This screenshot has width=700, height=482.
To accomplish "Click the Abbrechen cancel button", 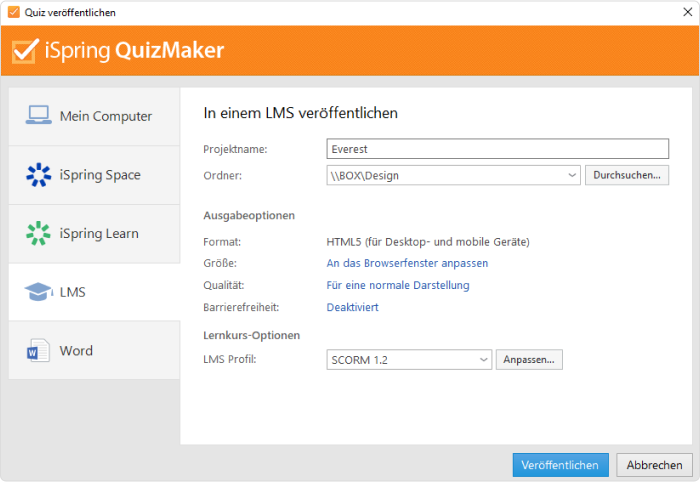I will click(x=654, y=465).
